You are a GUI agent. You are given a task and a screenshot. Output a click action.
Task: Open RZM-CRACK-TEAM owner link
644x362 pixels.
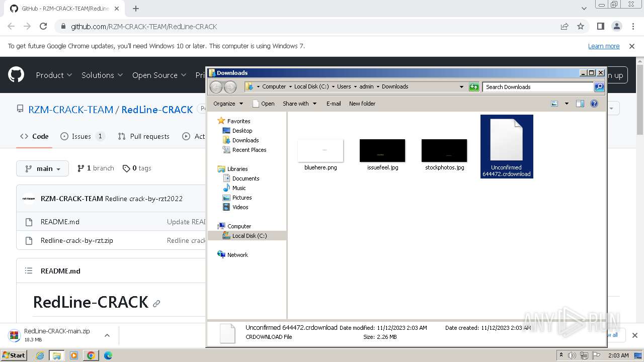tap(70, 110)
